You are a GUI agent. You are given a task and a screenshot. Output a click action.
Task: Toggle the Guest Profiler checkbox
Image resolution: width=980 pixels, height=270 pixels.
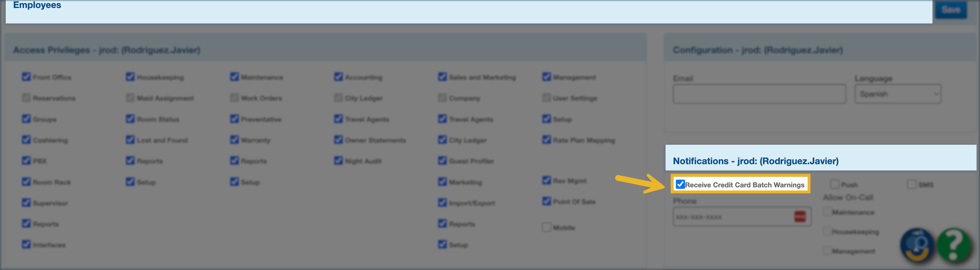point(442,161)
